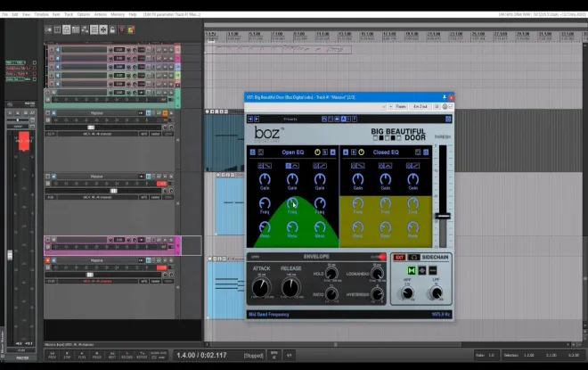Image resolution: width=588 pixels, height=370 pixels.
Task: Open the View menu
Action: (x=26, y=14)
